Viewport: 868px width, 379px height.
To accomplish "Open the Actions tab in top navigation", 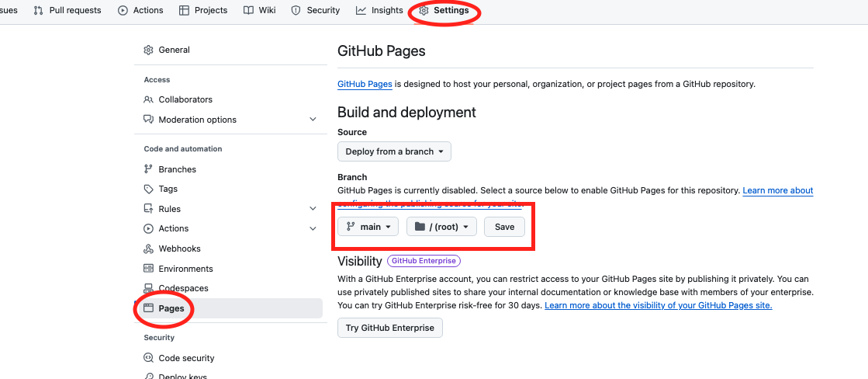I will pos(140,10).
